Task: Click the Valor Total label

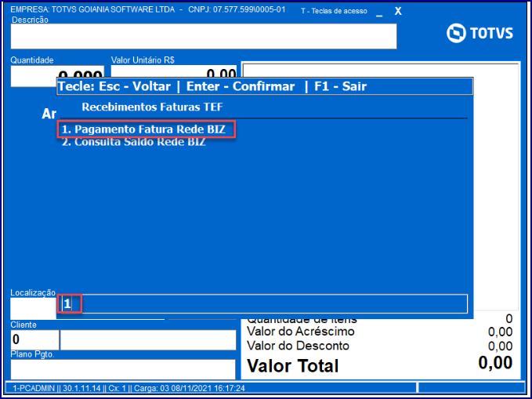Action: pyautogui.click(x=293, y=366)
